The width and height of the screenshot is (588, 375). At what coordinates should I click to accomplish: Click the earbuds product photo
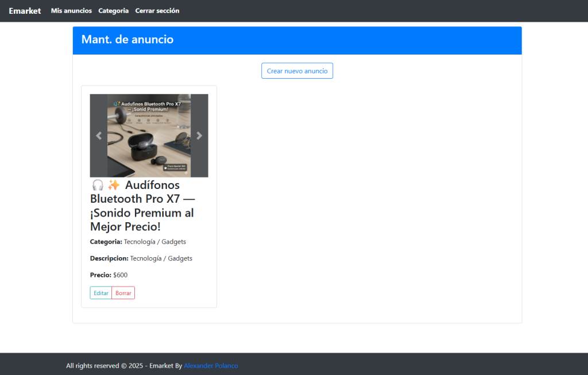click(x=149, y=136)
